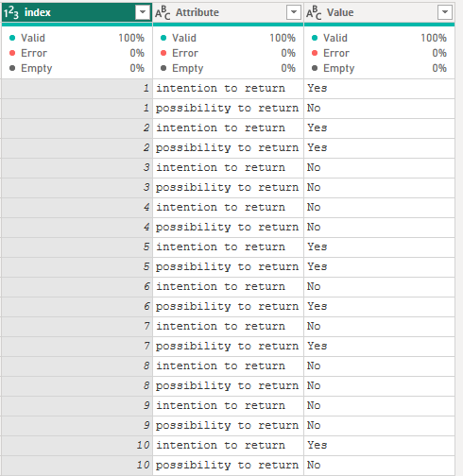This screenshot has width=463, height=476.
Task: Select Attribute cell possibility to return for index 10
Action: point(228,466)
